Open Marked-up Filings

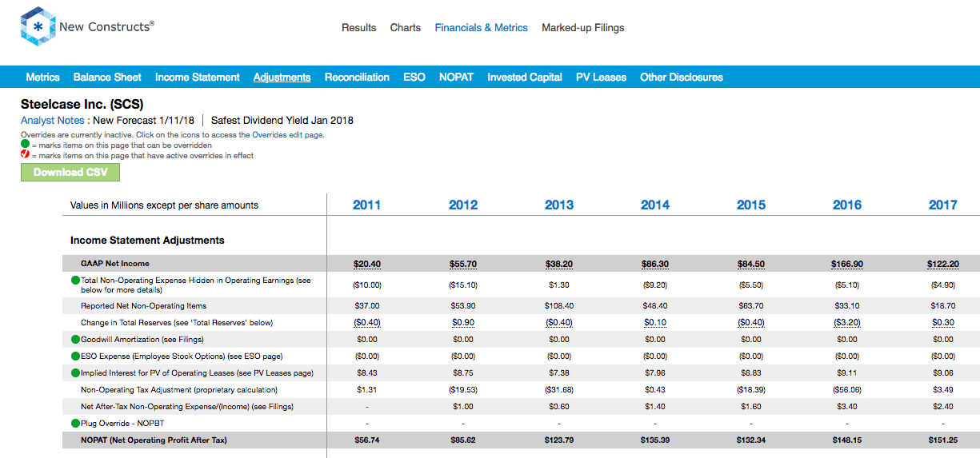583,27
